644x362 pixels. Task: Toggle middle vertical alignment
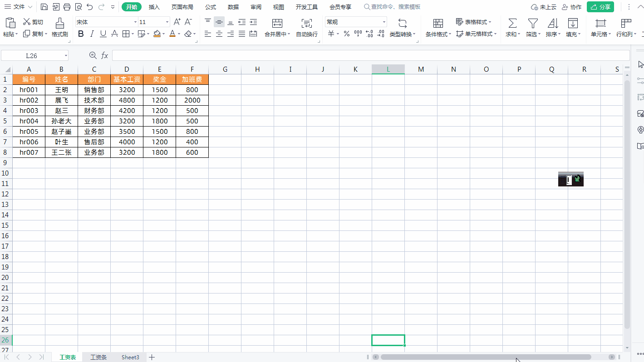pyautogui.click(x=219, y=22)
